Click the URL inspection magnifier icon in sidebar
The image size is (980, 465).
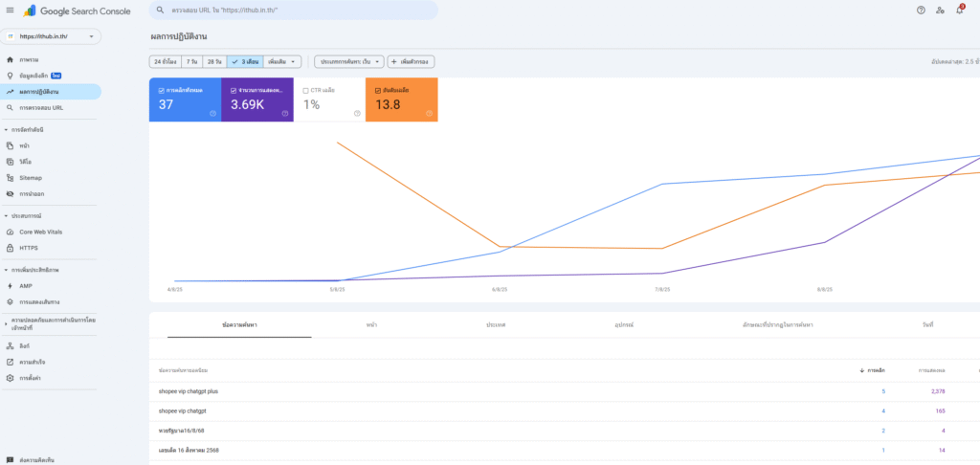(x=10, y=107)
